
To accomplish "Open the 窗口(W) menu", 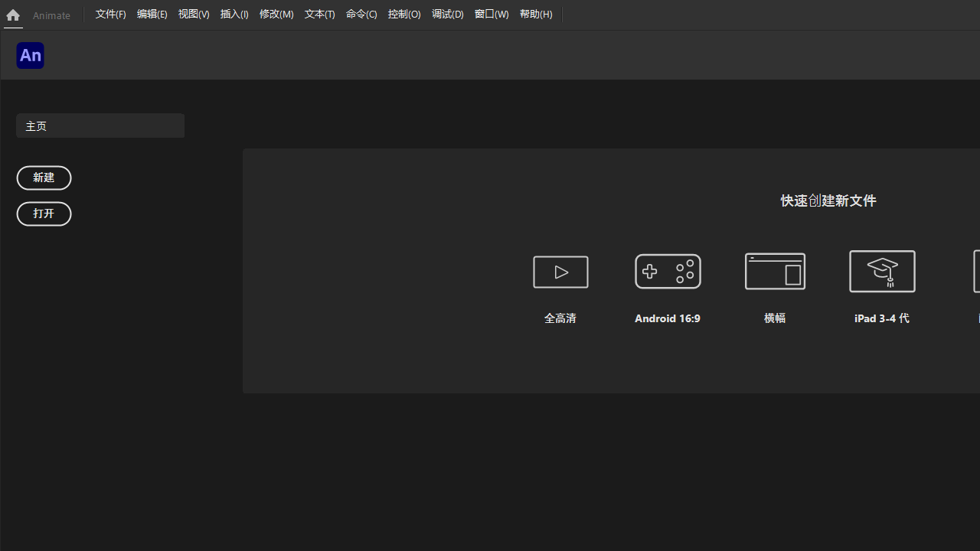I will point(491,14).
